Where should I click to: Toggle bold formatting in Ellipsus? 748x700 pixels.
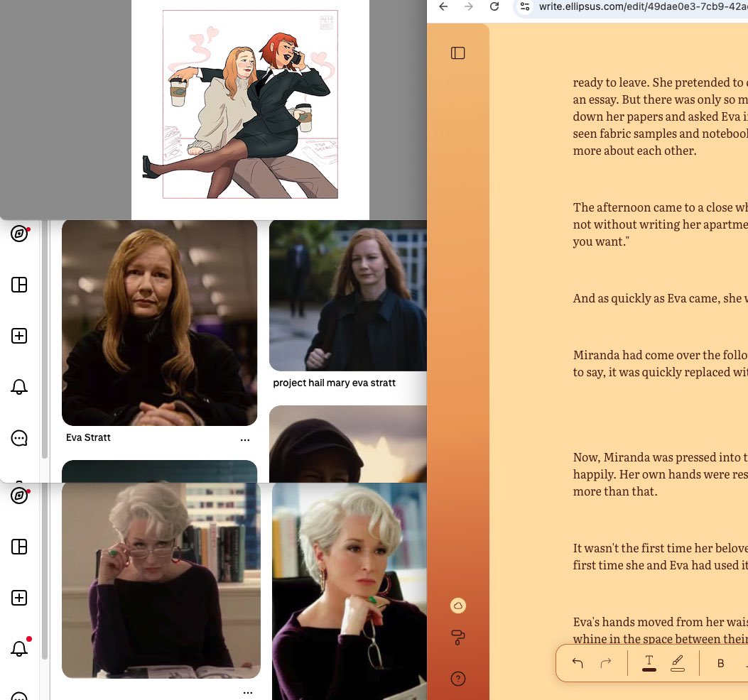pos(721,663)
